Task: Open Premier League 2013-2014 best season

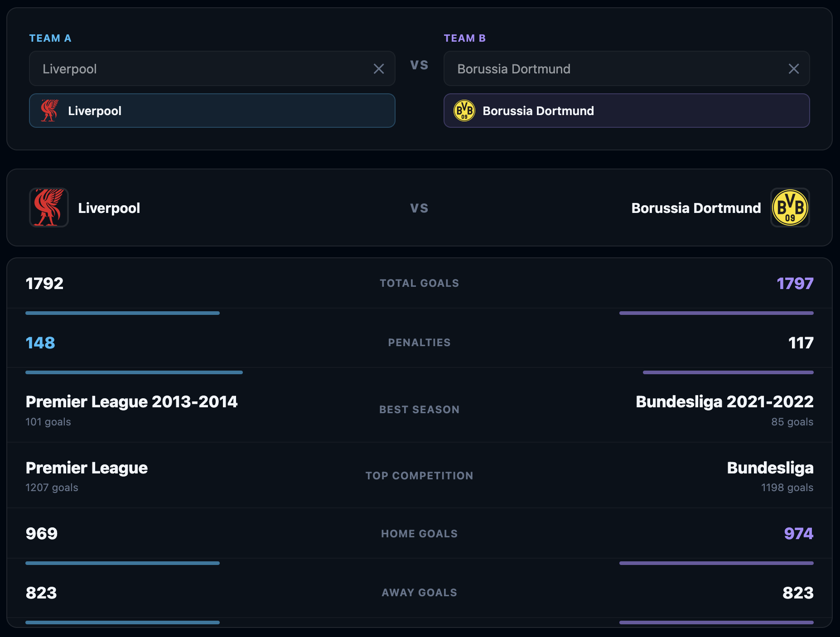Action: (131, 401)
